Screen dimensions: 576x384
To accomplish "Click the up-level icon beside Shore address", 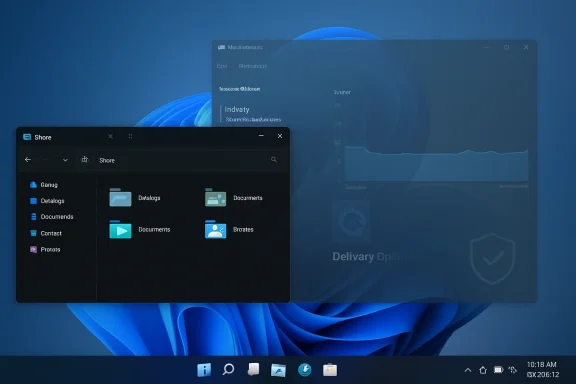I will 84,159.
